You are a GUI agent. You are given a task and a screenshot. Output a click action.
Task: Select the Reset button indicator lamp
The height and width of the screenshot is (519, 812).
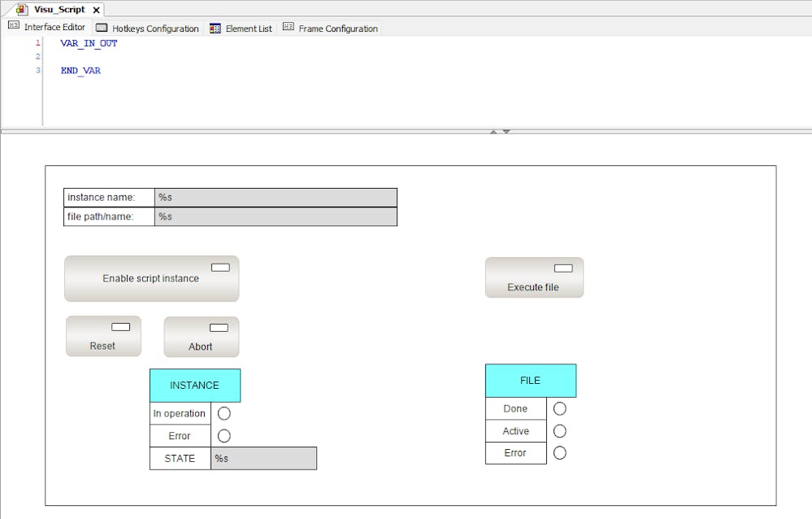[x=120, y=327]
